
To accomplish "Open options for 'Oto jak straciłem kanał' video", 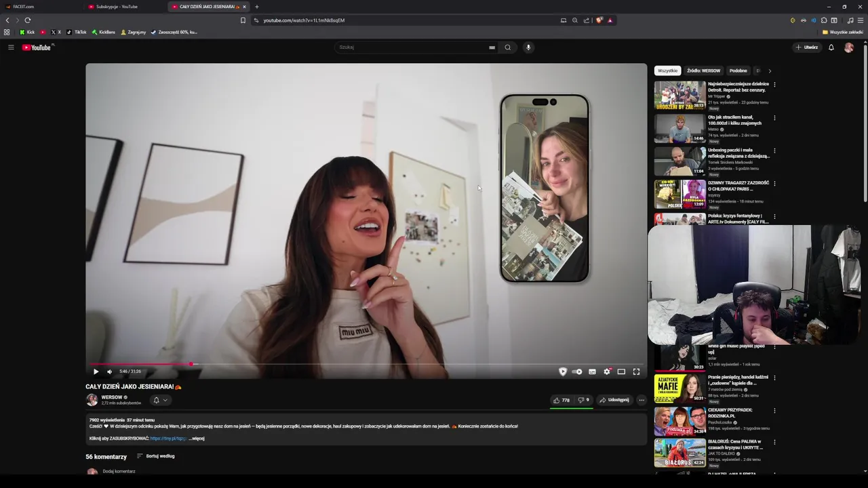I will [x=774, y=118].
